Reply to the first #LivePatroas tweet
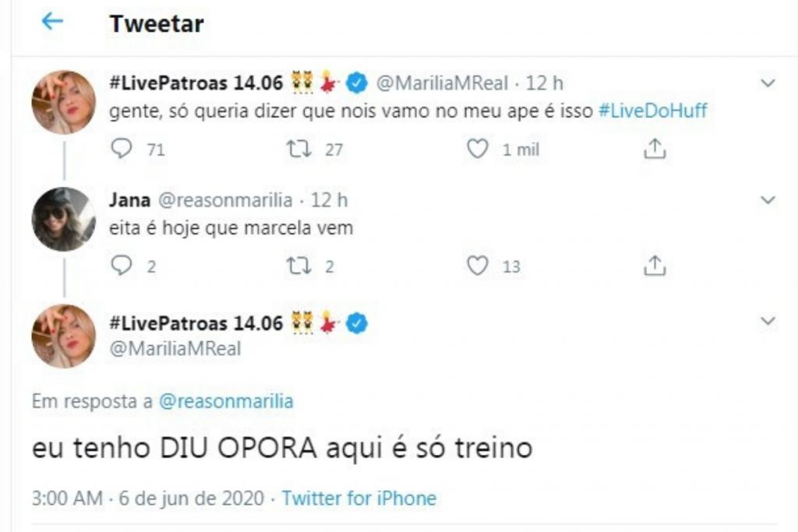798x532 pixels. 122,149
